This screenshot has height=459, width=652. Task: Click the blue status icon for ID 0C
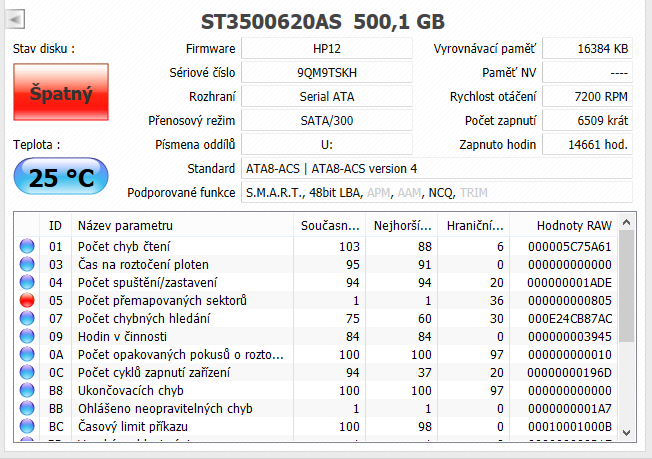click(x=27, y=373)
